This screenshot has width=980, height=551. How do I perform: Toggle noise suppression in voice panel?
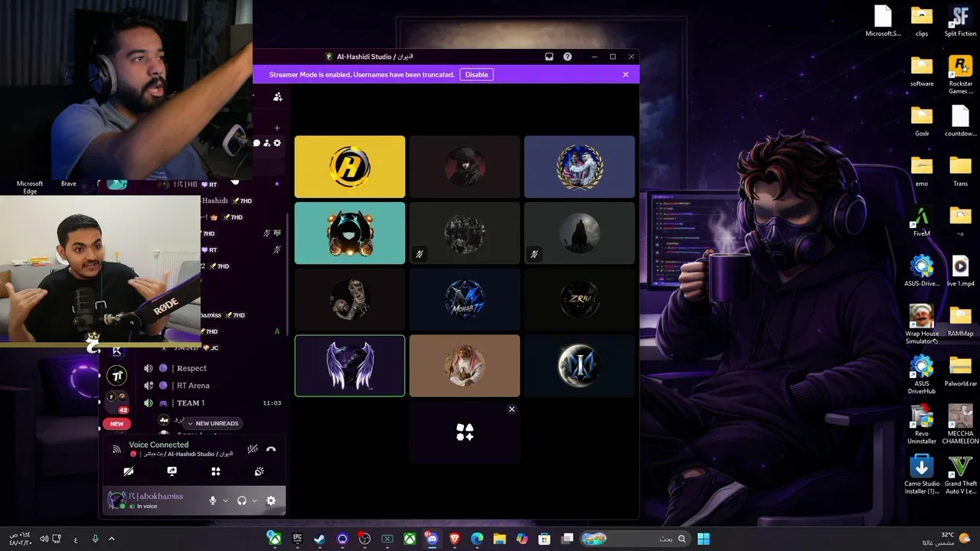point(253,449)
